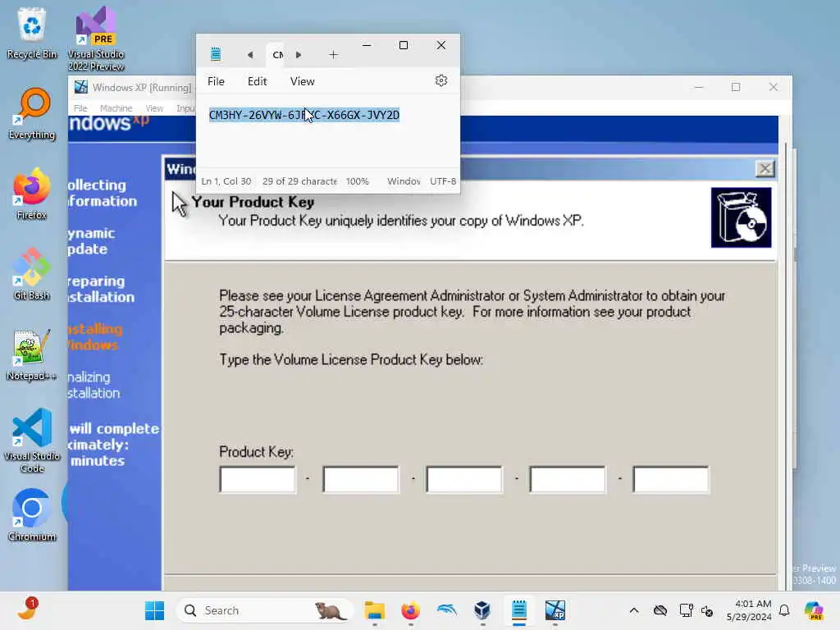This screenshot has height=630, width=840.
Task: Select the Notepad tab starting with CM
Action: click(277, 55)
